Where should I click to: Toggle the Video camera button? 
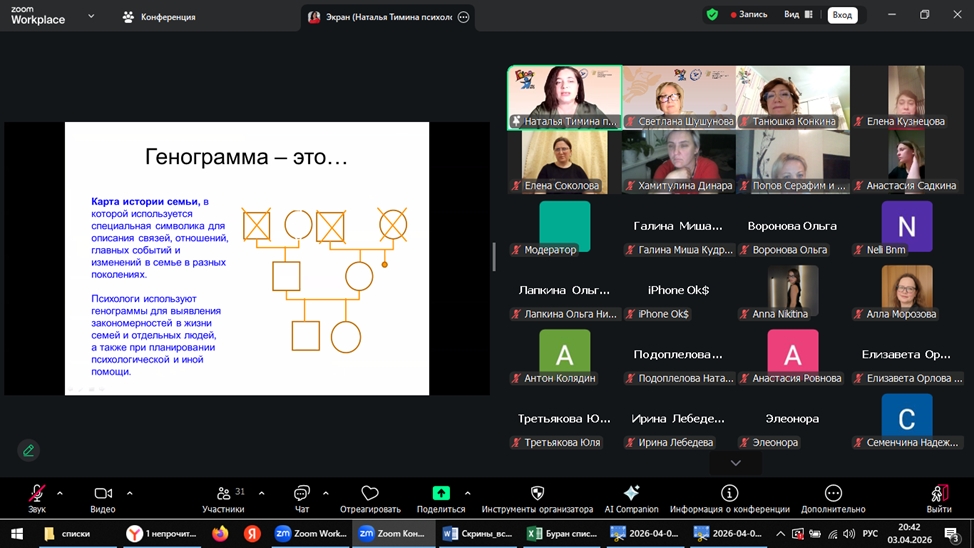coord(103,493)
